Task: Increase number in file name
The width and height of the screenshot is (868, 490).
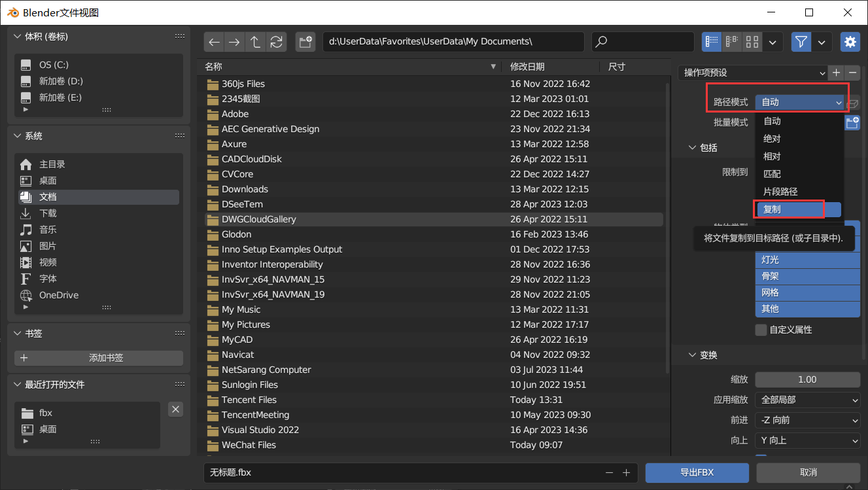Action: (626, 472)
